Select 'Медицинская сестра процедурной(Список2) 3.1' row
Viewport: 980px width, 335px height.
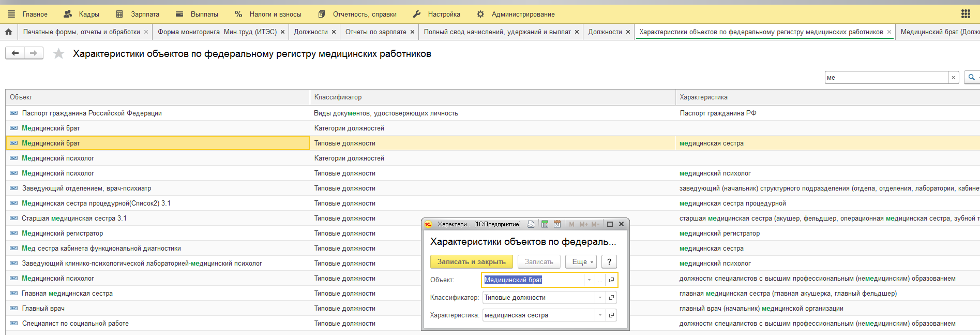coord(492,203)
